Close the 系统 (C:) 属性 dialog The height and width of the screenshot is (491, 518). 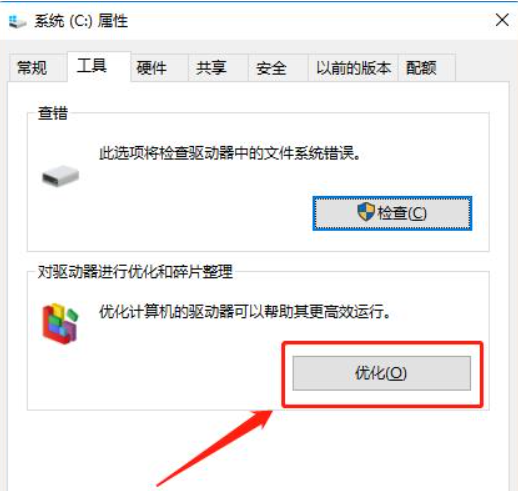point(502,20)
